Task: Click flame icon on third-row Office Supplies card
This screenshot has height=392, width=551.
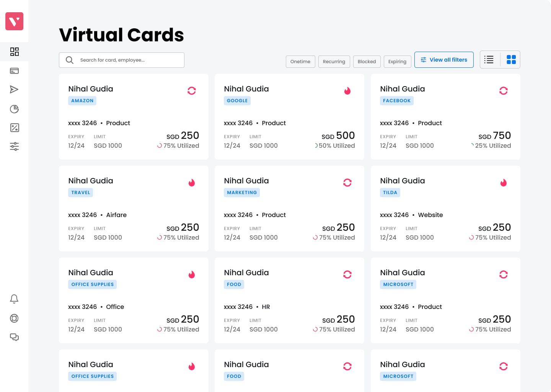Action: [192, 274]
